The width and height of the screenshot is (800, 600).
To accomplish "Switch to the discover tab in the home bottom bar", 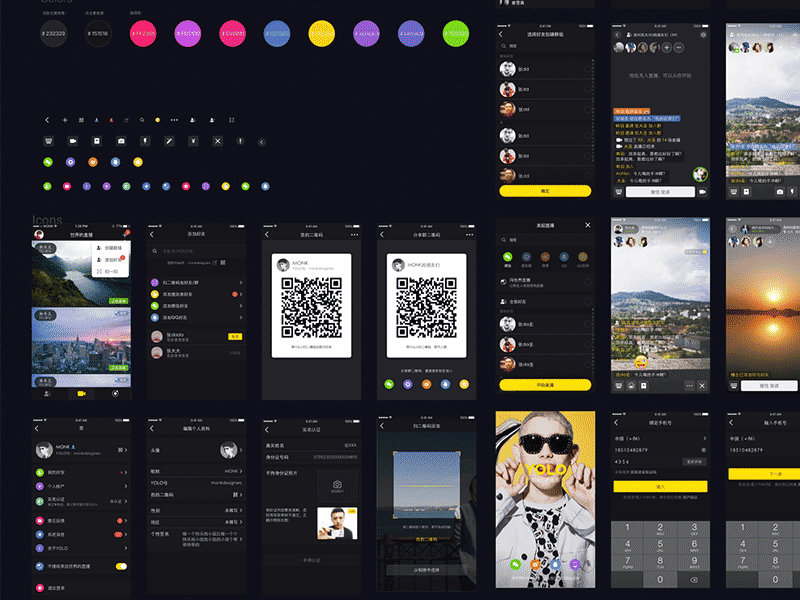I will (115, 393).
